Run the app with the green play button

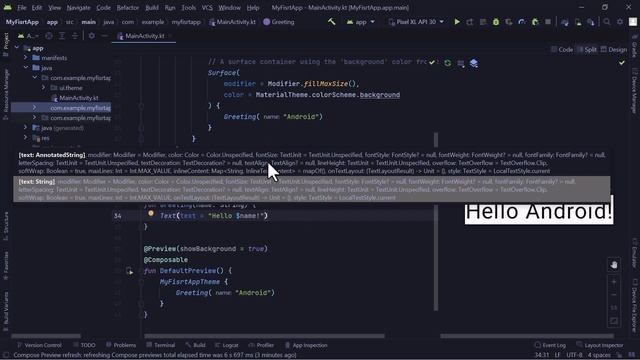(x=457, y=22)
